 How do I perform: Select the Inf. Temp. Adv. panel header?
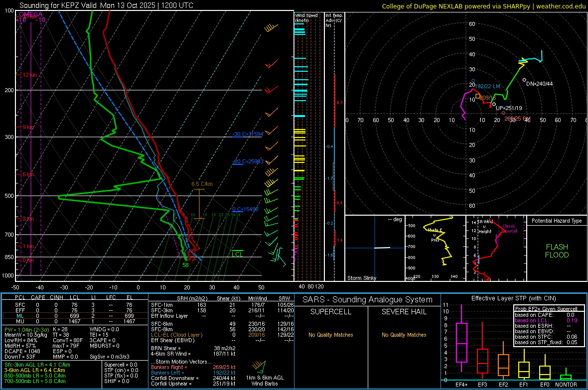pyautogui.click(x=334, y=20)
